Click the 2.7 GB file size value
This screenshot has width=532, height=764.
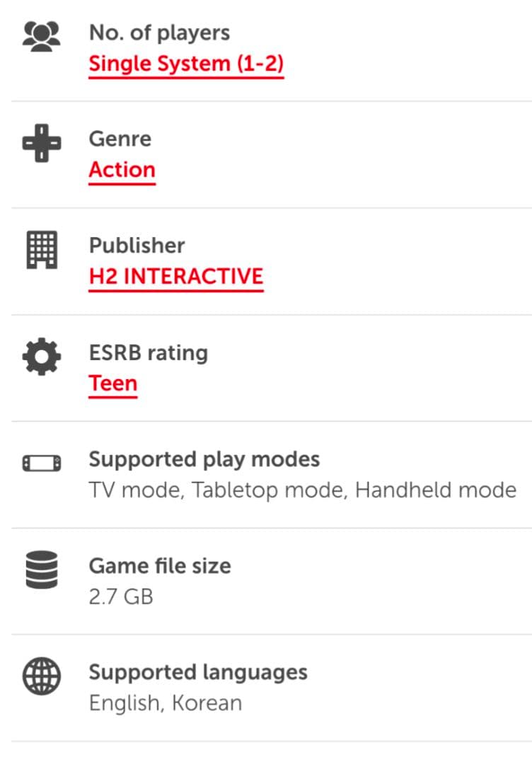tap(120, 597)
